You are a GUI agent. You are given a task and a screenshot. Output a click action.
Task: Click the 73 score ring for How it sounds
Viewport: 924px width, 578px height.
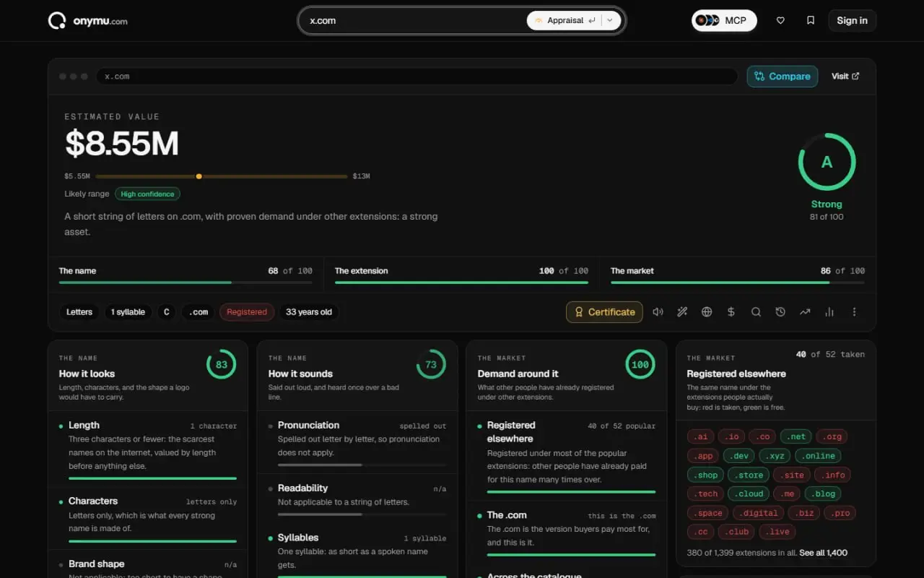point(431,365)
